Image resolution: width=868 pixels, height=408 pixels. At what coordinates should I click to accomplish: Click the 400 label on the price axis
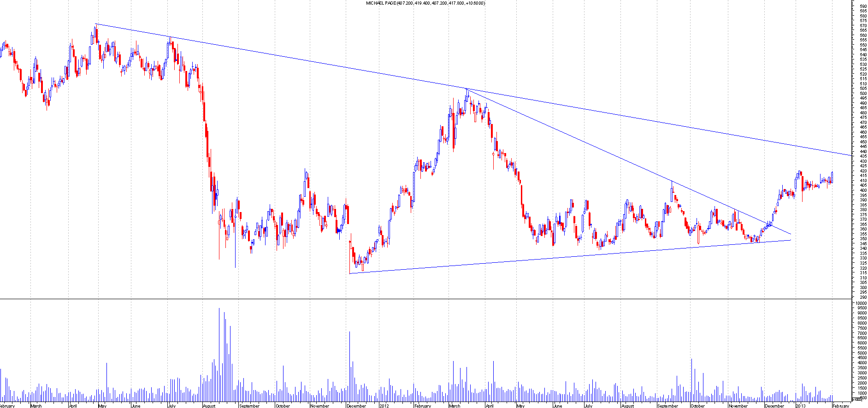coord(862,190)
